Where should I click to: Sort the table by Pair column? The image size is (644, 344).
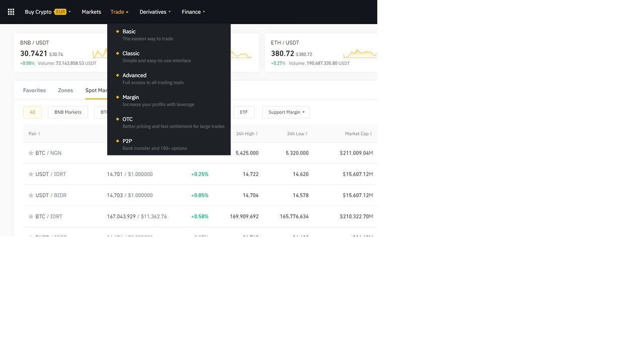pos(34,134)
